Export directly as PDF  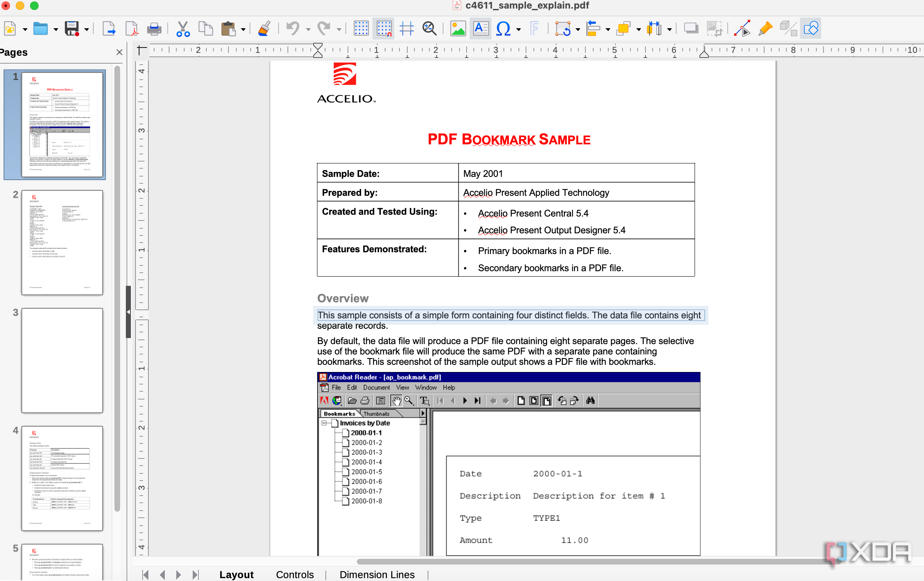(132, 29)
